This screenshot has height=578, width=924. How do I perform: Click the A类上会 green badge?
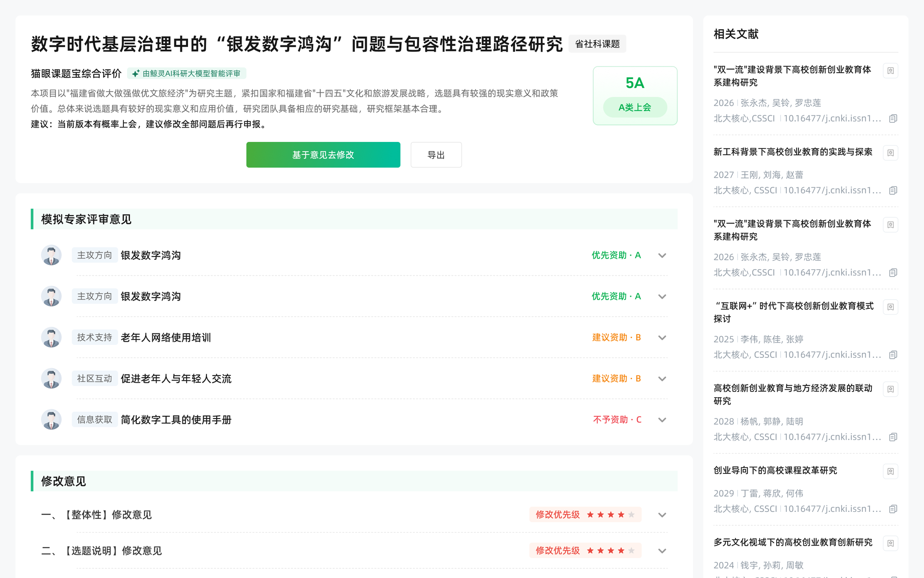635,107
